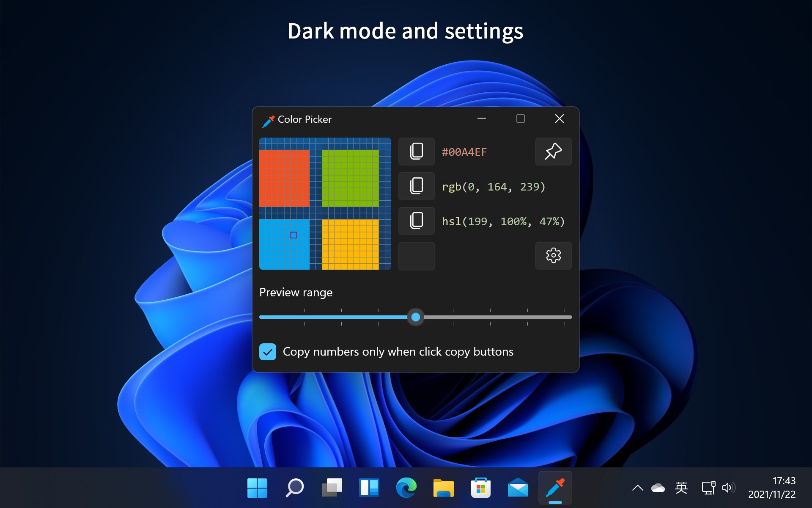
Task: Copy the hex color value #00A4EF
Action: point(416,151)
